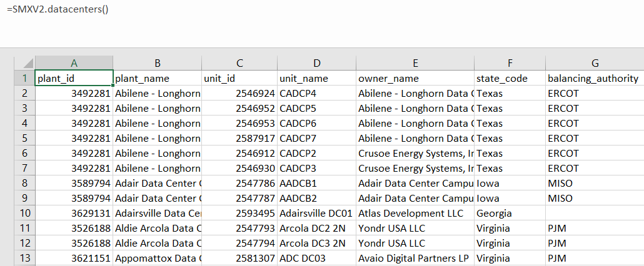Select column F header
Image resolution: width=644 pixels, height=266 pixels.
click(510, 63)
